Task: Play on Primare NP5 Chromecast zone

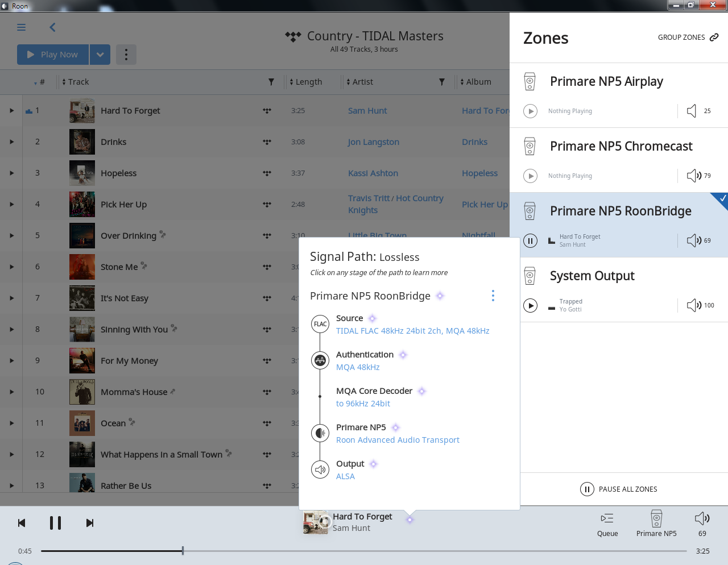Action: click(530, 176)
